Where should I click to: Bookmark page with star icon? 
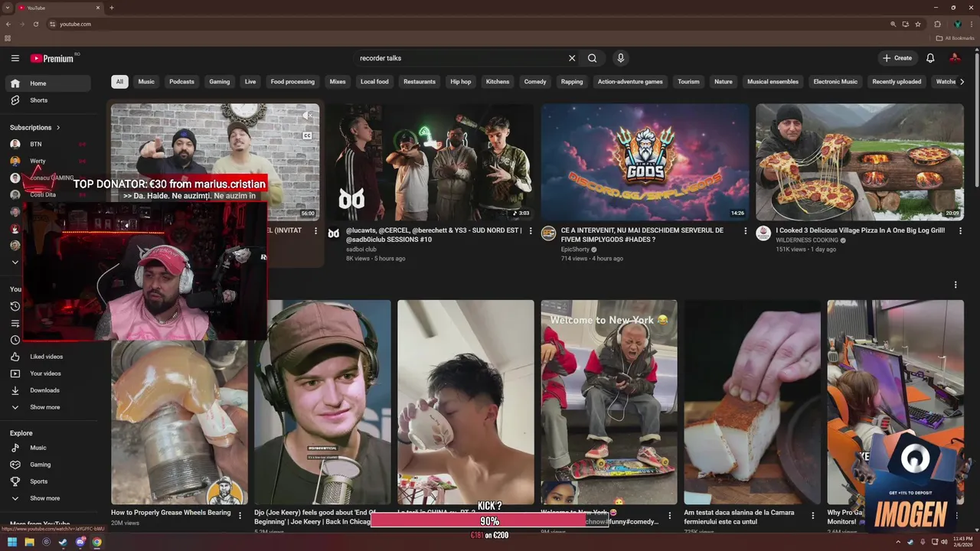[x=918, y=24]
